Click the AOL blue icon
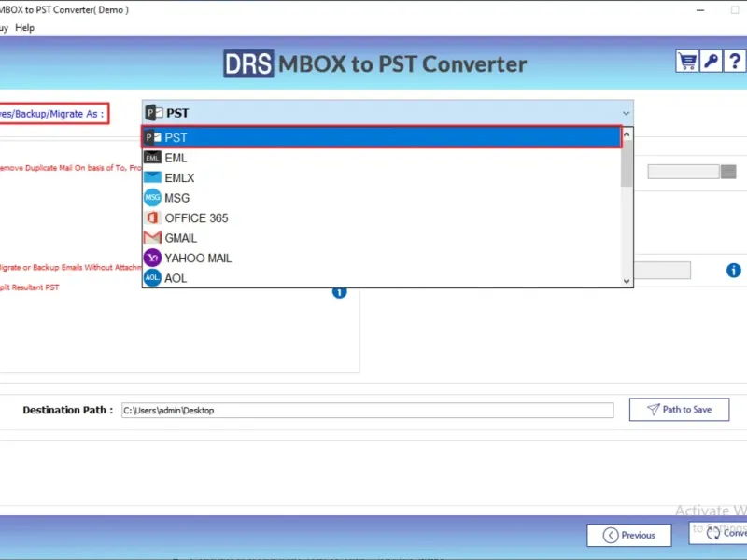Screen dimensions: 747x560 click(x=152, y=277)
